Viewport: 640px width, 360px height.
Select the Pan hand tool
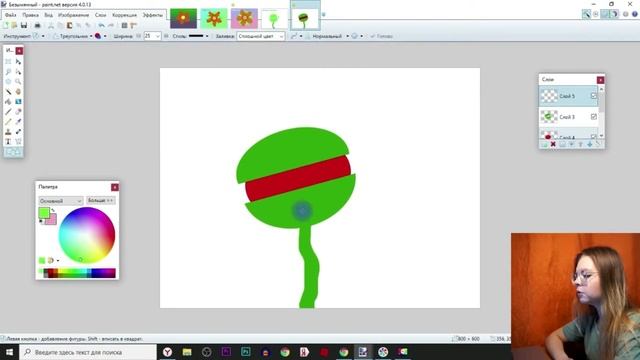coord(18,92)
